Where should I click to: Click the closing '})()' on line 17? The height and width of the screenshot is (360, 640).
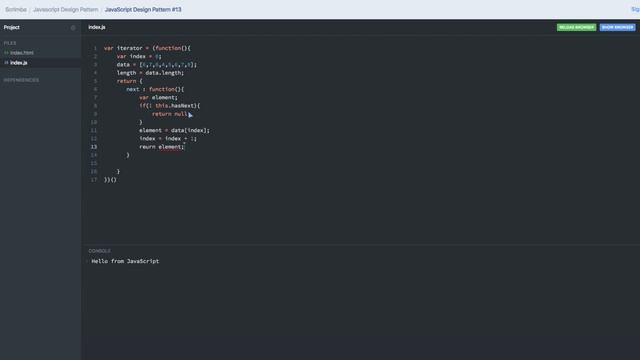click(110, 180)
